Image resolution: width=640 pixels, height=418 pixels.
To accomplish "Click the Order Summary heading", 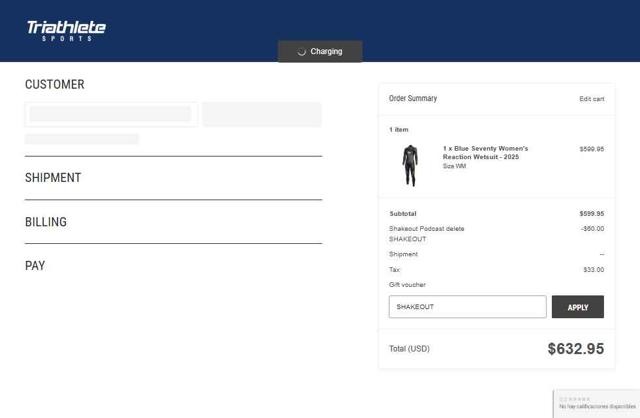I will pos(413,98).
